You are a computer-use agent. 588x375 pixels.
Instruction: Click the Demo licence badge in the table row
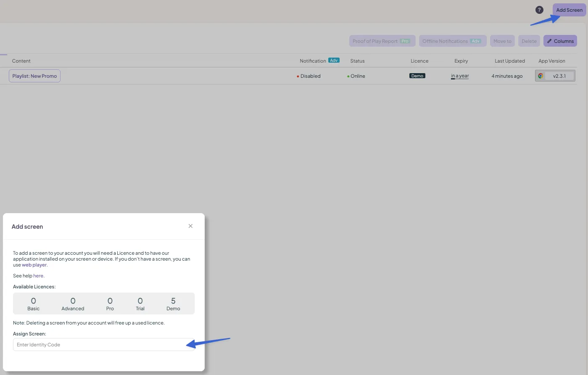(x=417, y=76)
